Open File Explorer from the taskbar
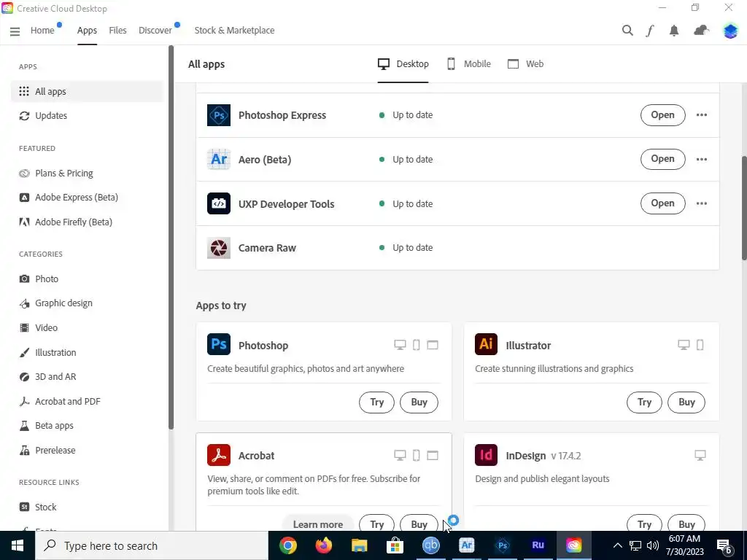This screenshot has width=747, height=560. pos(359,545)
